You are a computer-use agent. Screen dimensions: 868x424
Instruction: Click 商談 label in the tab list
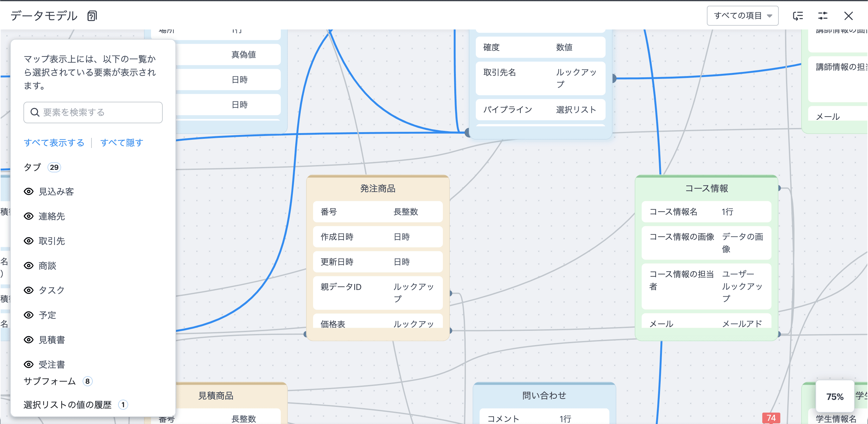47,266
